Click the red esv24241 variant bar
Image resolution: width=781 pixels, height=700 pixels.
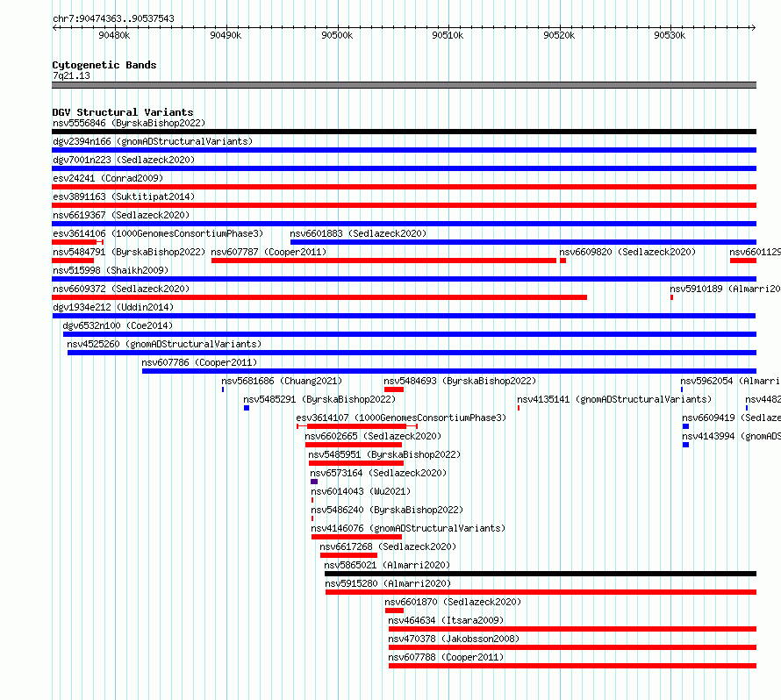404,187
